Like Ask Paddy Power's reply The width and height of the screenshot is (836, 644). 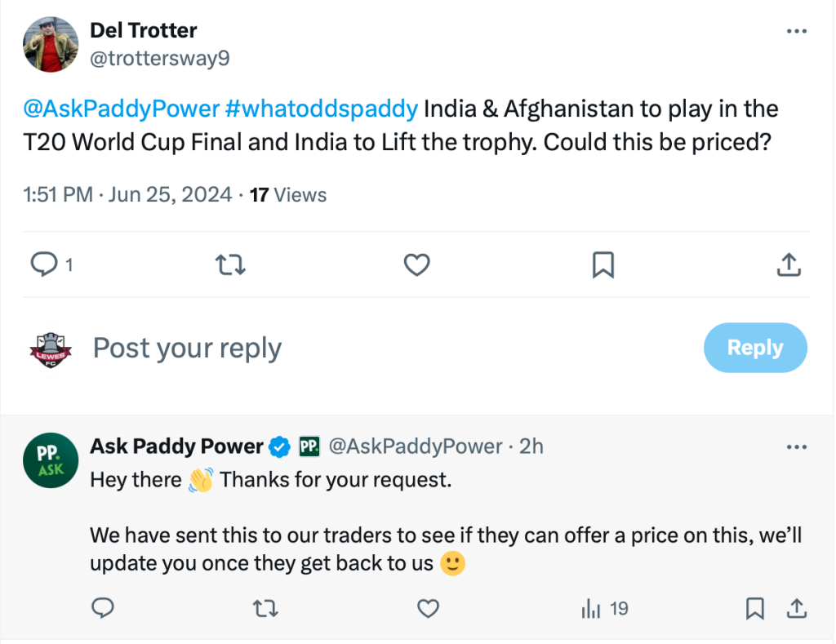tap(428, 608)
